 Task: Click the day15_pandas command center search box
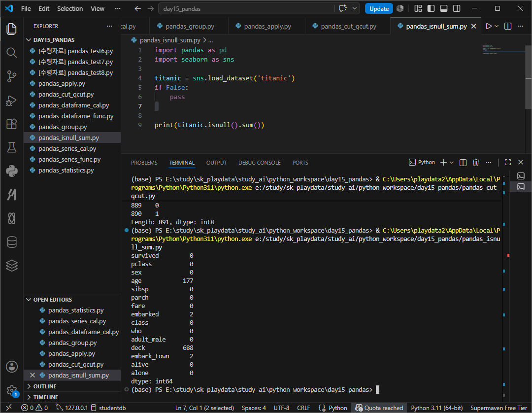247,8
